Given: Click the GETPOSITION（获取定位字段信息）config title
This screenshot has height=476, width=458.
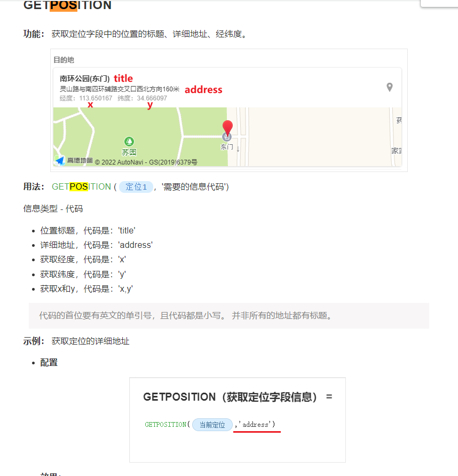Looking at the screenshot, I should (x=230, y=397).
